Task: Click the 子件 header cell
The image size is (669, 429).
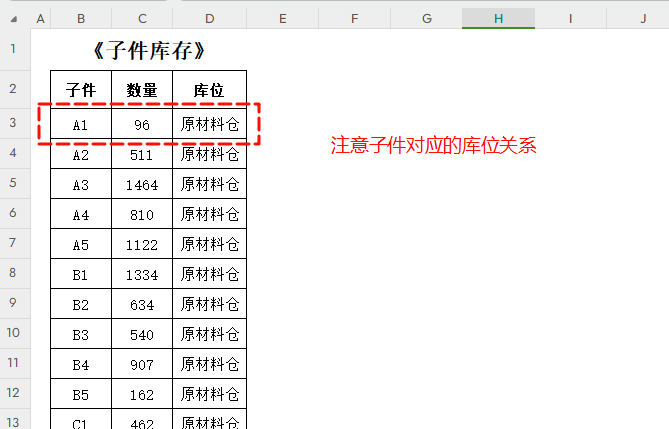Action: 81,90
